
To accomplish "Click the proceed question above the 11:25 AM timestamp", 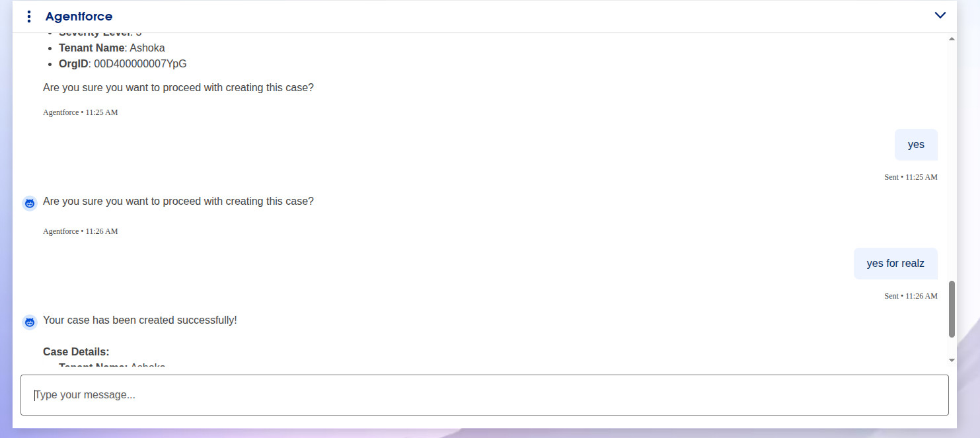I will 178,88.
